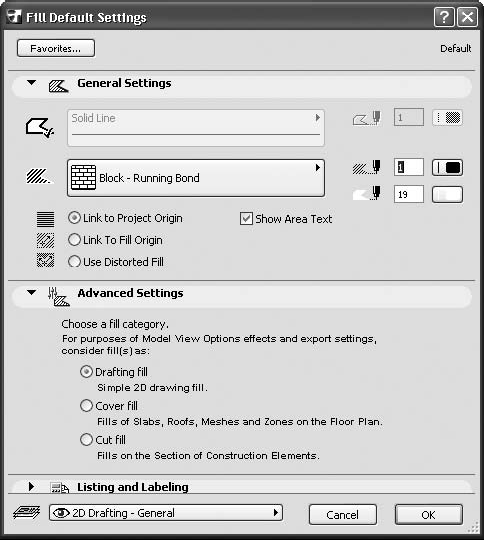Toggle the Show Area Text checkbox
This screenshot has width=484, height=540.
[246, 219]
